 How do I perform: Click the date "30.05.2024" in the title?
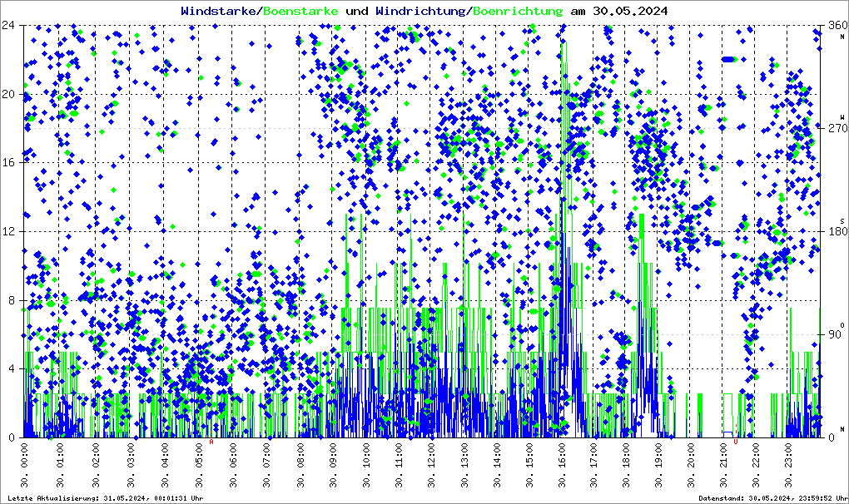pyautogui.click(x=630, y=11)
